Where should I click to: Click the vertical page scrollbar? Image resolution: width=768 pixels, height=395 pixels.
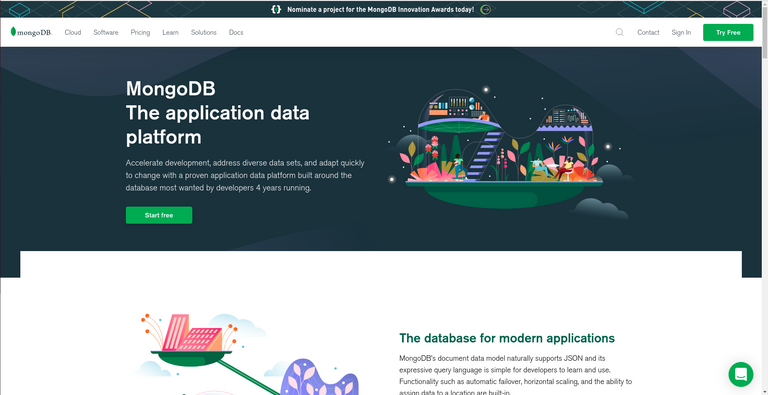pos(765,198)
